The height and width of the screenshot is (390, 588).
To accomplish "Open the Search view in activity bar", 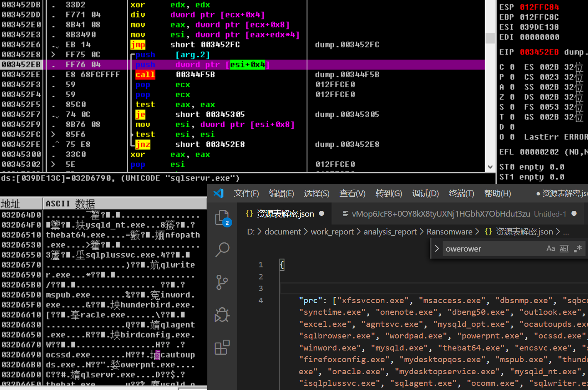I will (x=223, y=249).
